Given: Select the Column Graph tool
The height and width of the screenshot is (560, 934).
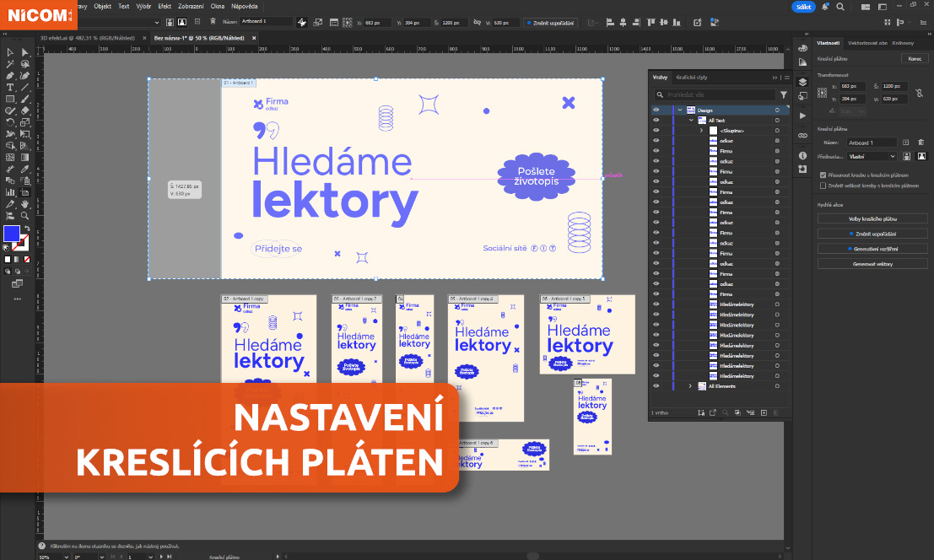Looking at the screenshot, I should click(10, 192).
